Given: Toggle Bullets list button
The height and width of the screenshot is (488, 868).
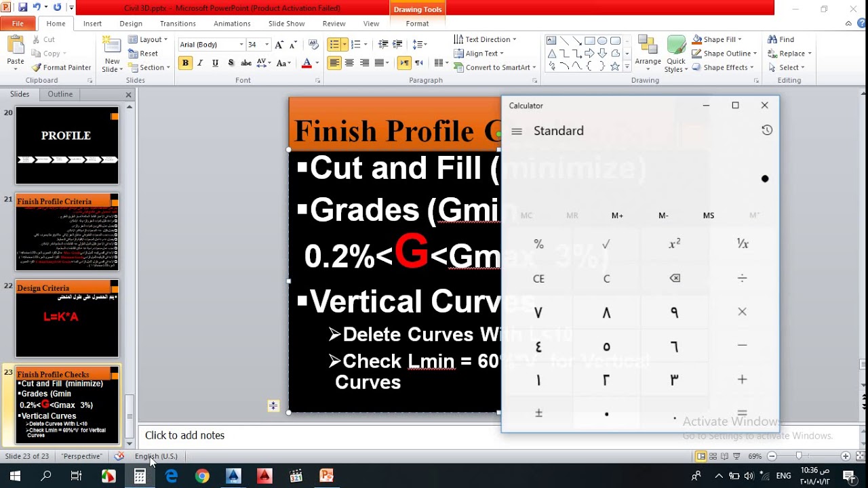Looking at the screenshot, I should pyautogui.click(x=334, y=45).
